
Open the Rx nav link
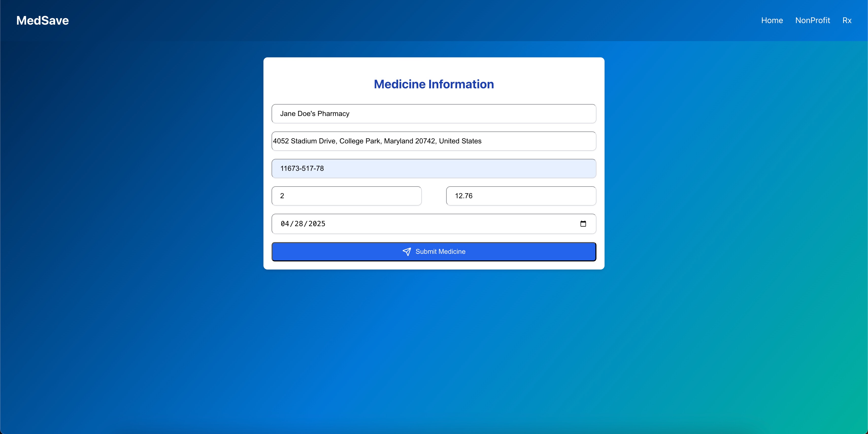[847, 21]
